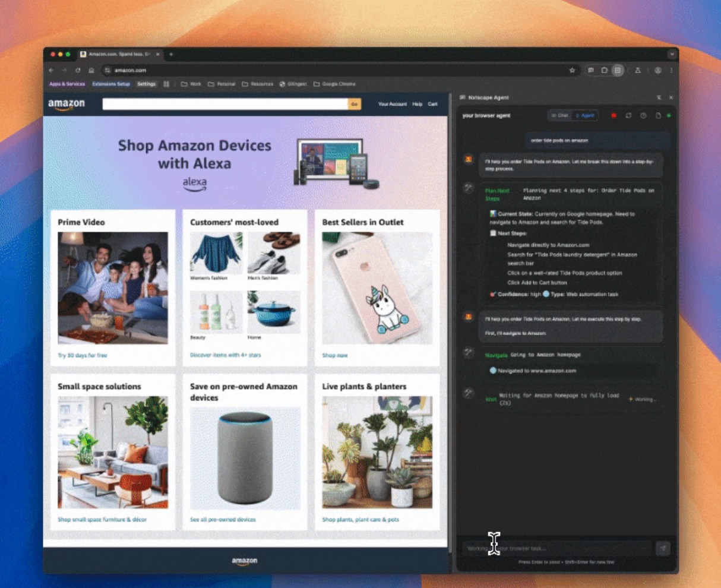Select the Amazon.com browser tab

pos(121,54)
